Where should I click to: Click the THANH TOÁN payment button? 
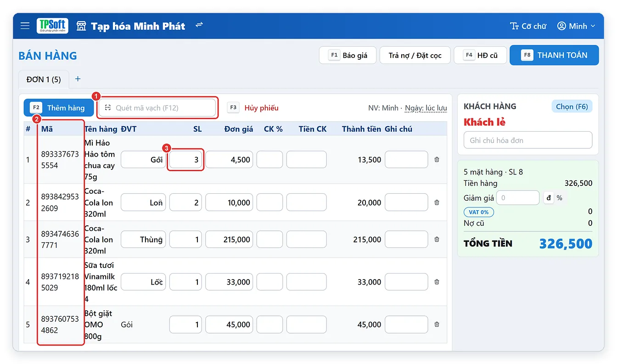(x=554, y=55)
